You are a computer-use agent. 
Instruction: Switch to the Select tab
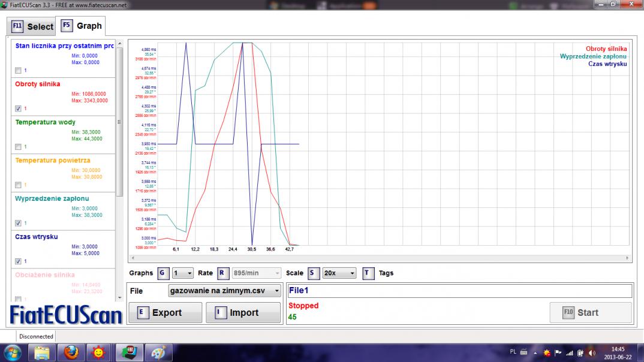click(x=32, y=26)
